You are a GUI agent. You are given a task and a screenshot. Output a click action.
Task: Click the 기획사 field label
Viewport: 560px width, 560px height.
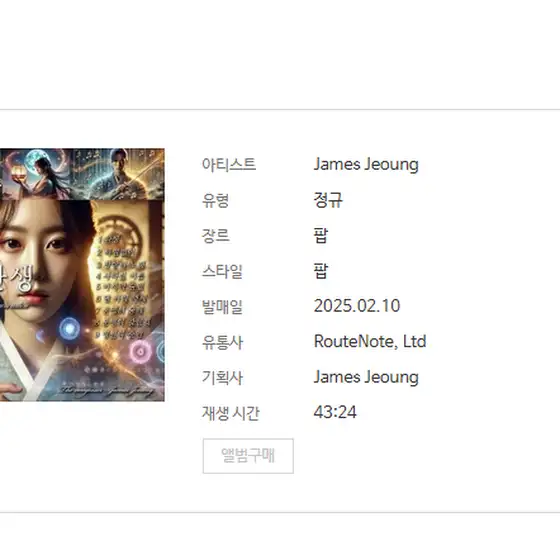(222, 378)
